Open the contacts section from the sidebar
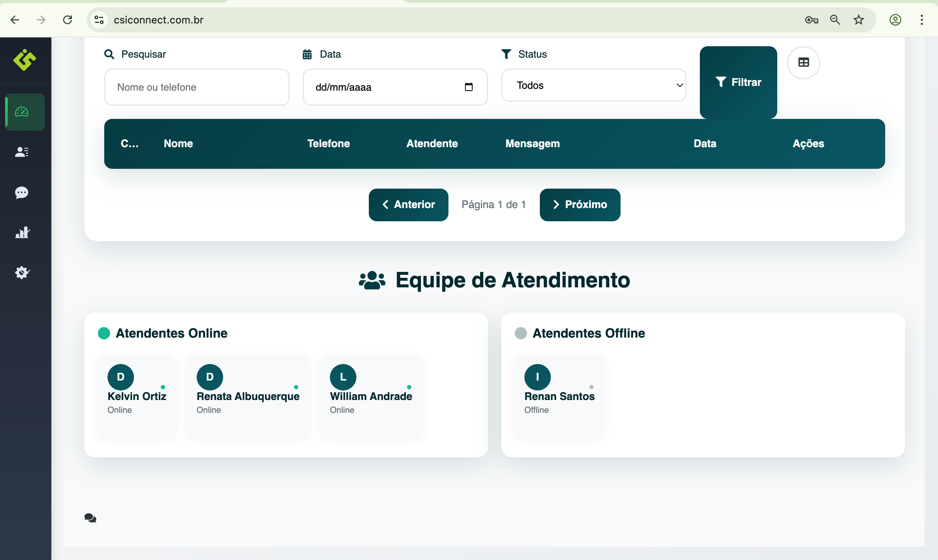Viewport: 938px width, 560px height. (x=22, y=152)
